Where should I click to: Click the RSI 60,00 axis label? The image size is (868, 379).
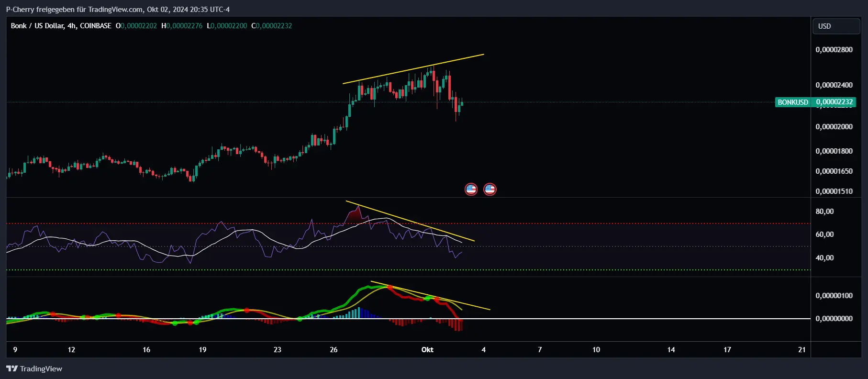click(x=824, y=234)
